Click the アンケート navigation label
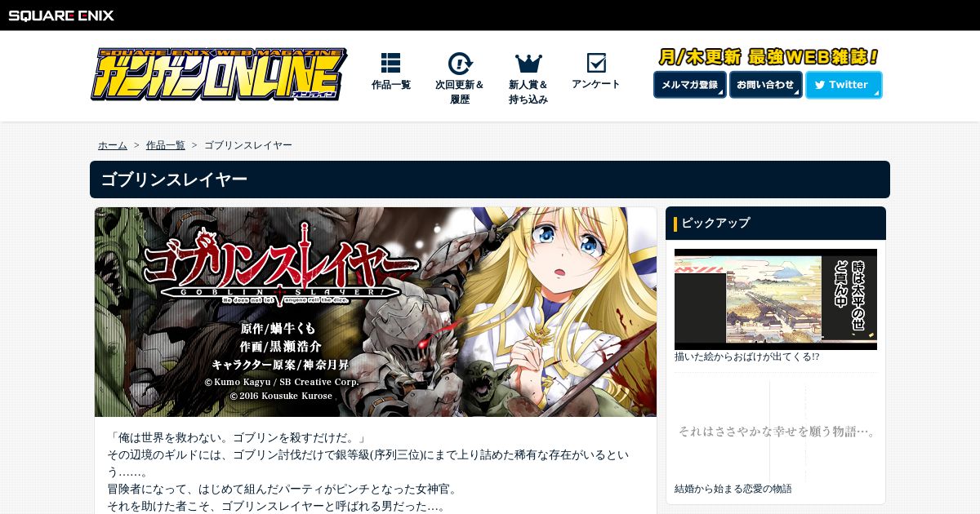This screenshot has width=980, height=514. [596, 84]
